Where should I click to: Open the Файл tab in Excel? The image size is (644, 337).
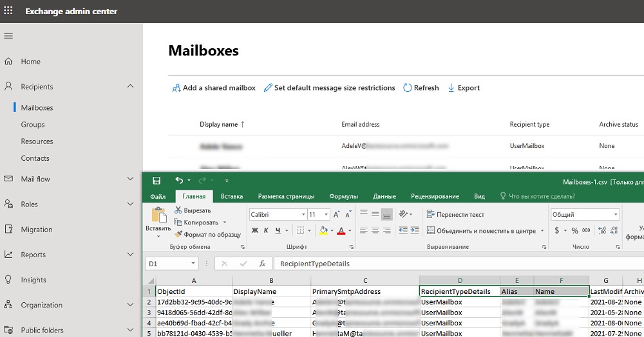[x=158, y=196]
